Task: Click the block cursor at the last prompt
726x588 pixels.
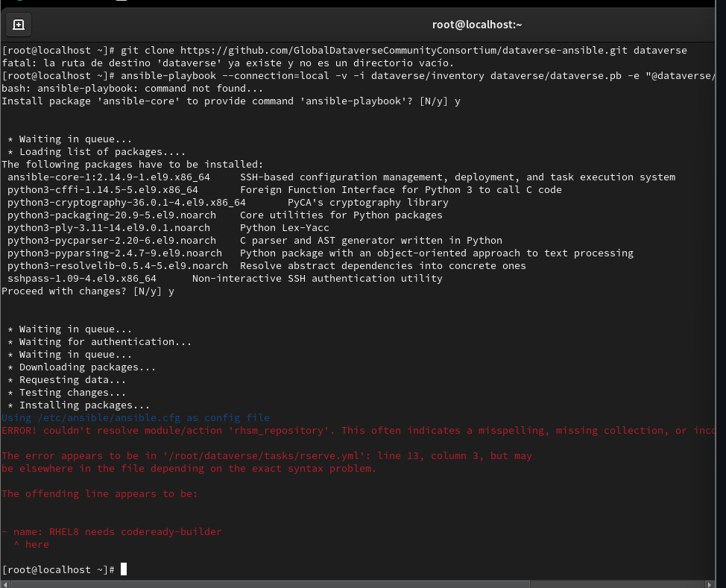Action: click(124, 569)
